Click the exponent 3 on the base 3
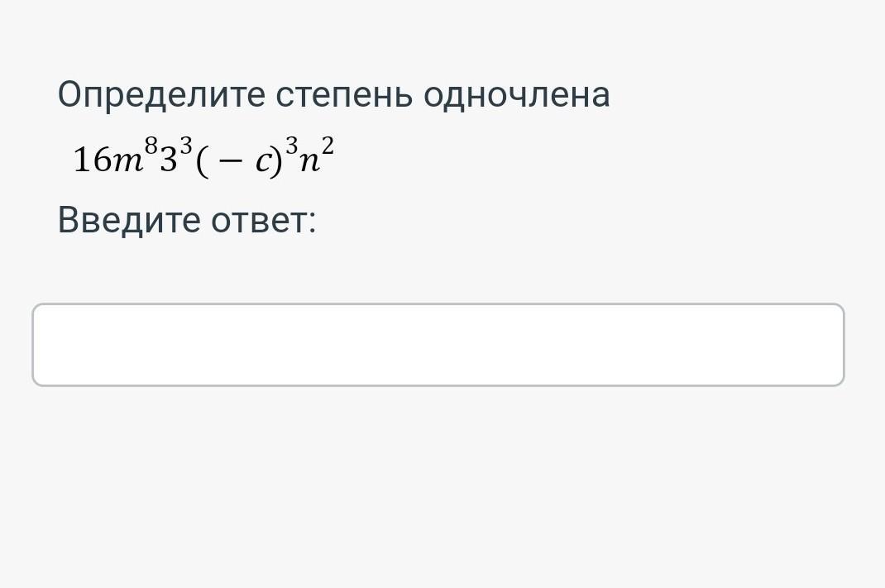This screenshot has height=588, width=885. [x=186, y=146]
